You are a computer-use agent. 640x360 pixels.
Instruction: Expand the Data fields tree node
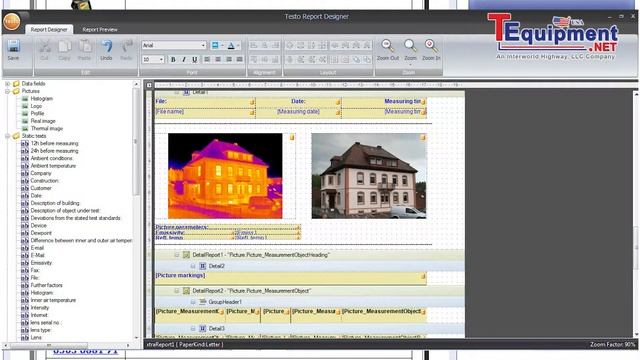coord(7,84)
